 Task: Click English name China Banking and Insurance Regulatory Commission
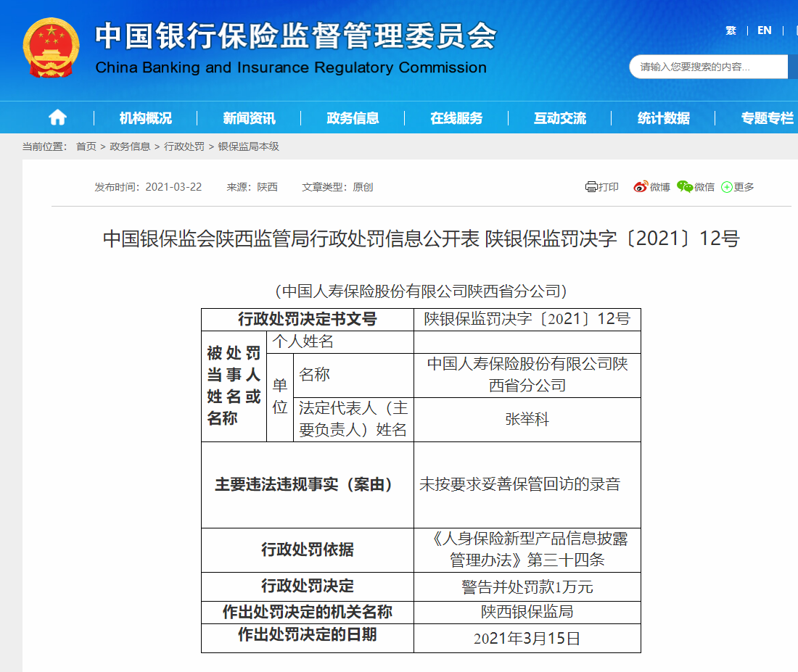(x=291, y=67)
